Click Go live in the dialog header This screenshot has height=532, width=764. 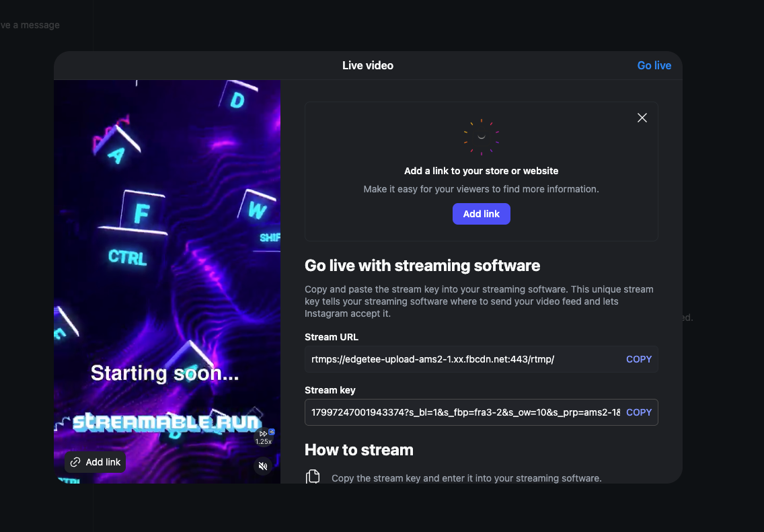(x=654, y=66)
